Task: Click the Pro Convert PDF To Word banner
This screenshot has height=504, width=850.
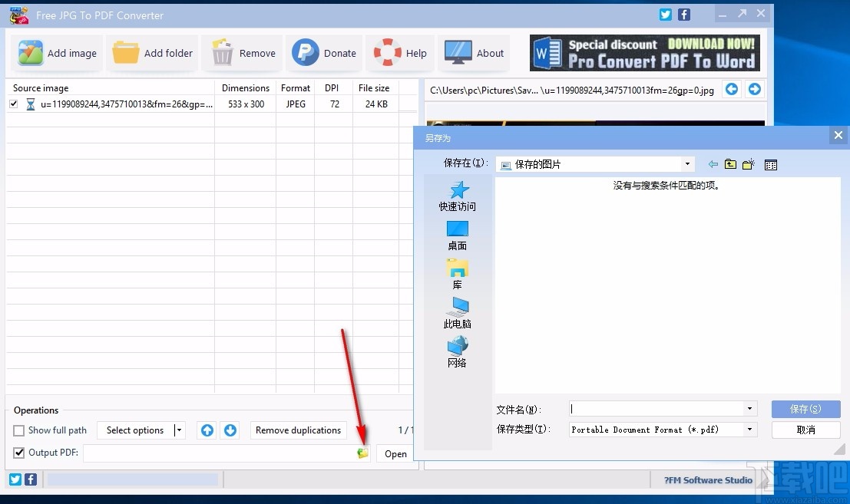Action: tap(645, 52)
